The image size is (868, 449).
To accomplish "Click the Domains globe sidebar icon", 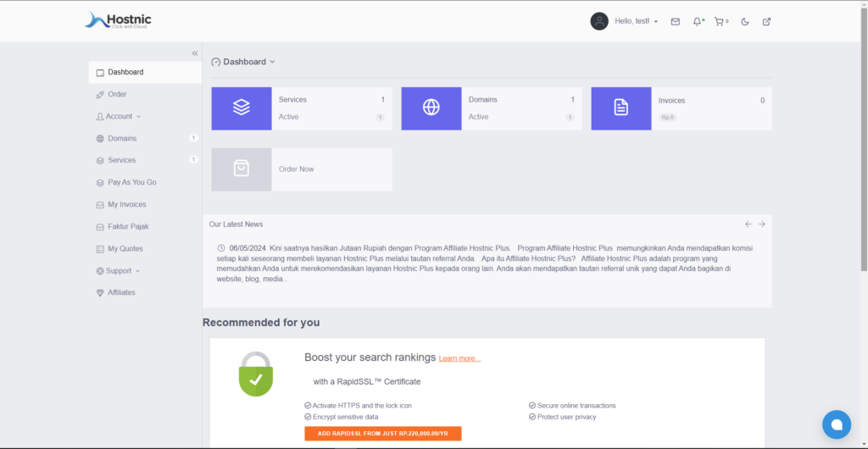I will click(x=100, y=139).
